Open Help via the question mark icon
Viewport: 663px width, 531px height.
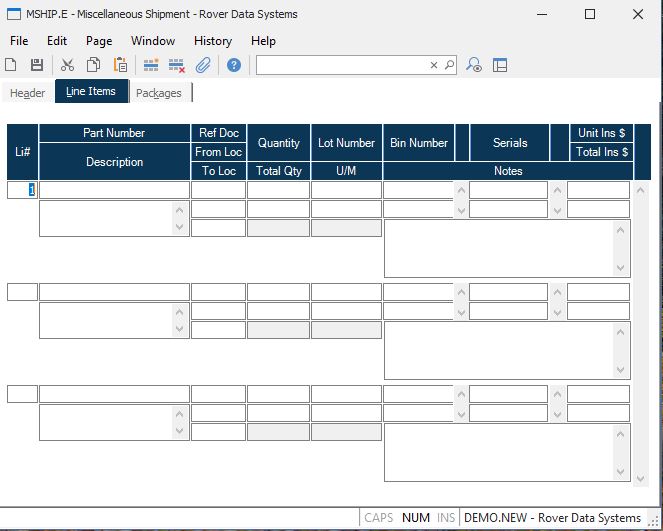234,65
